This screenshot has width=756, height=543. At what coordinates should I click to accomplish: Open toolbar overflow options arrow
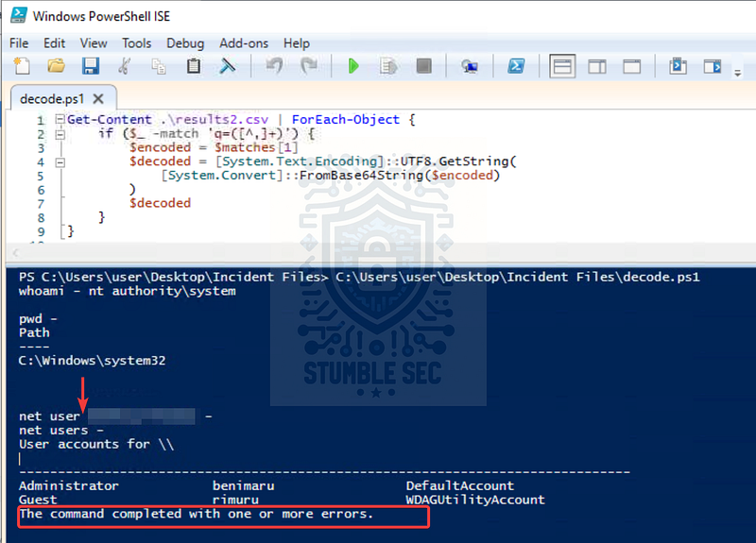click(x=738, y=74)
